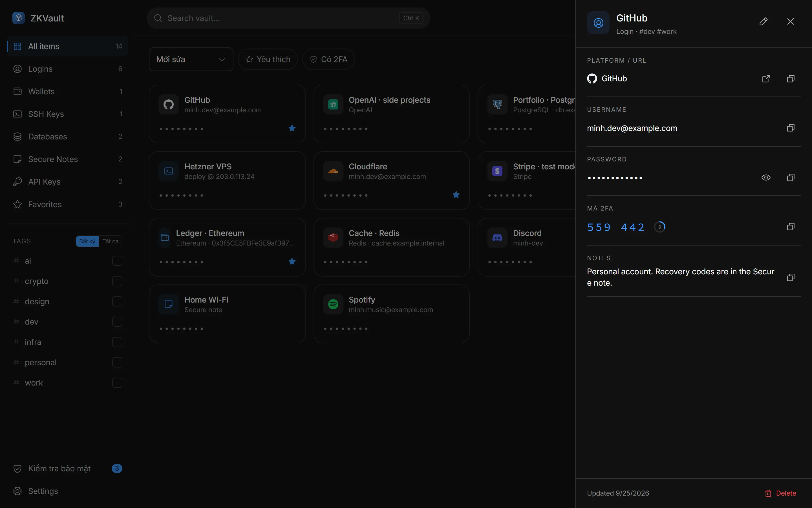Check the crypto tag checkbox
This screenshot has width=812, height=508.
117,281
